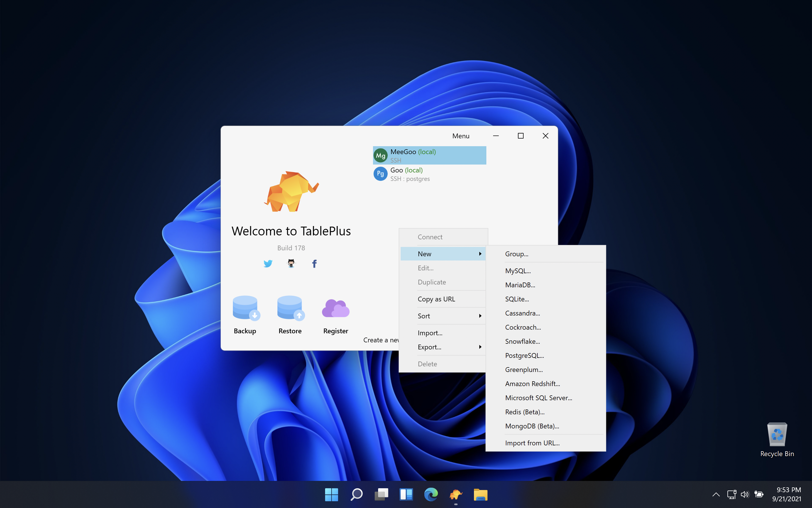Create a new MongoDB (Beta)... connection
This screenshot has width=812, height=508.
point(546,426)
